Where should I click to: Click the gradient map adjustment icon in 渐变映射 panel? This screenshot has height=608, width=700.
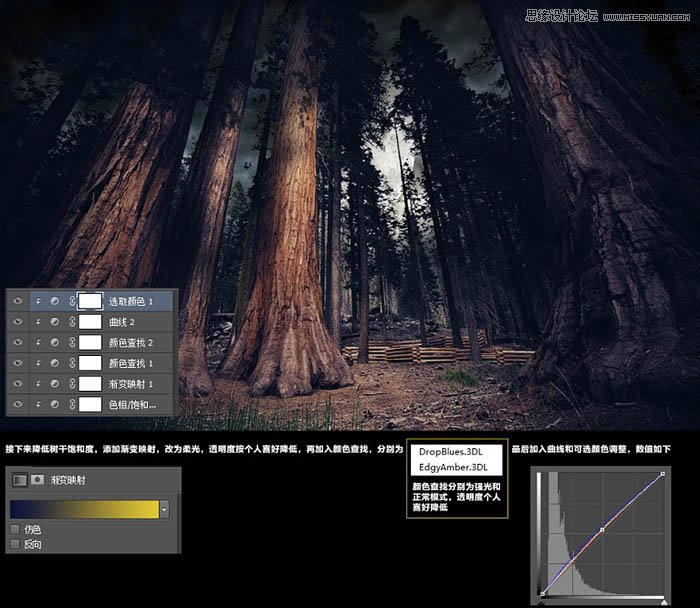[19, 480]
